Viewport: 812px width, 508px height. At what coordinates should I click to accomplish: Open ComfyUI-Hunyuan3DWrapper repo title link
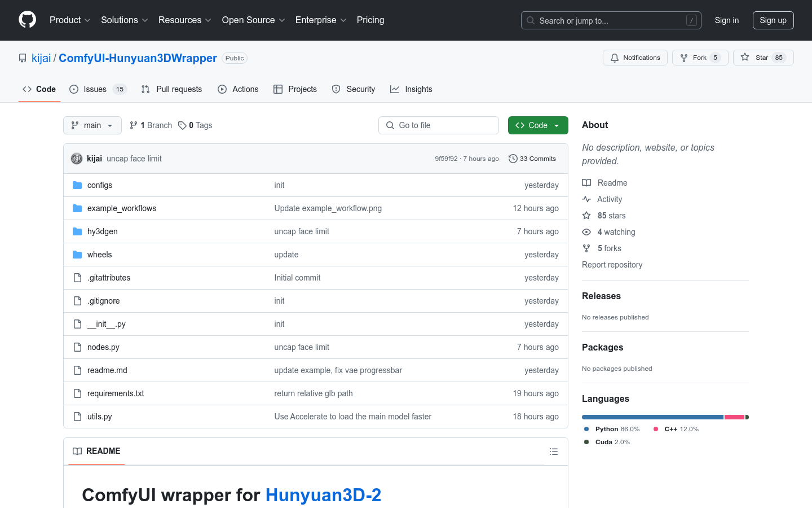coord(138,58)
